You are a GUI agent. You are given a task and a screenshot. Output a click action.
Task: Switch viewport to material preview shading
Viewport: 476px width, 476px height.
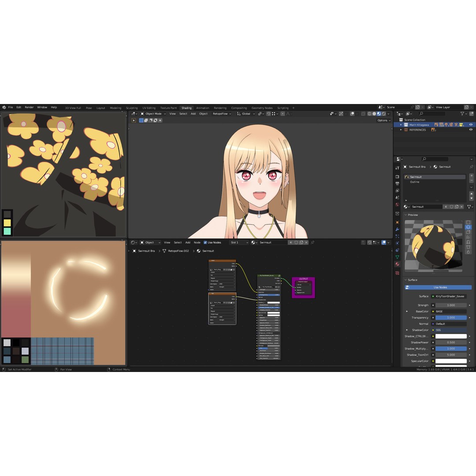[x=379, y=114]
